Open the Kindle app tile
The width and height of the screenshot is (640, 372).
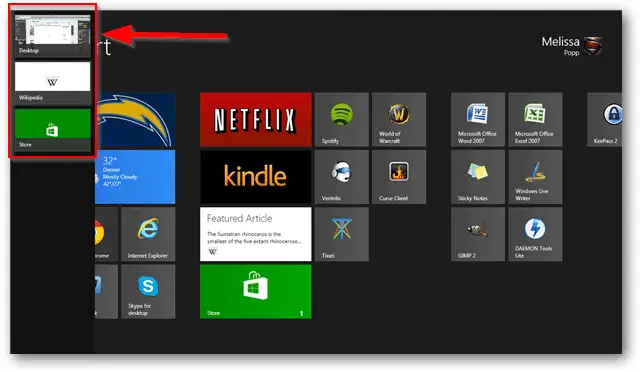point(256,177)
